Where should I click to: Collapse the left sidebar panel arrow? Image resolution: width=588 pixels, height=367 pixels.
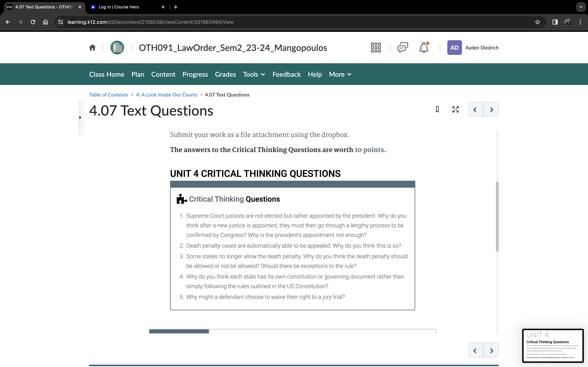80,117
